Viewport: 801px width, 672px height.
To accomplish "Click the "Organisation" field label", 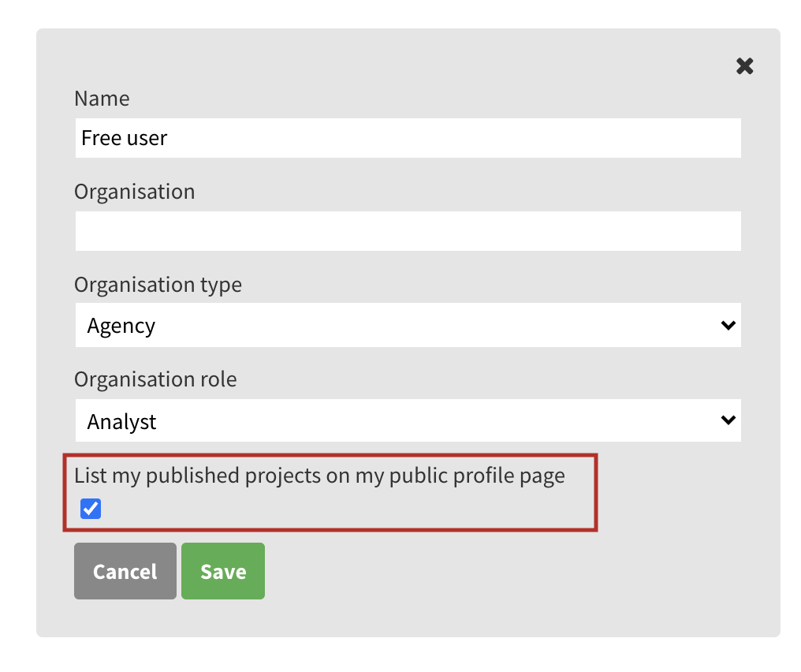I will pyautogui.click(x=134, y=192).
